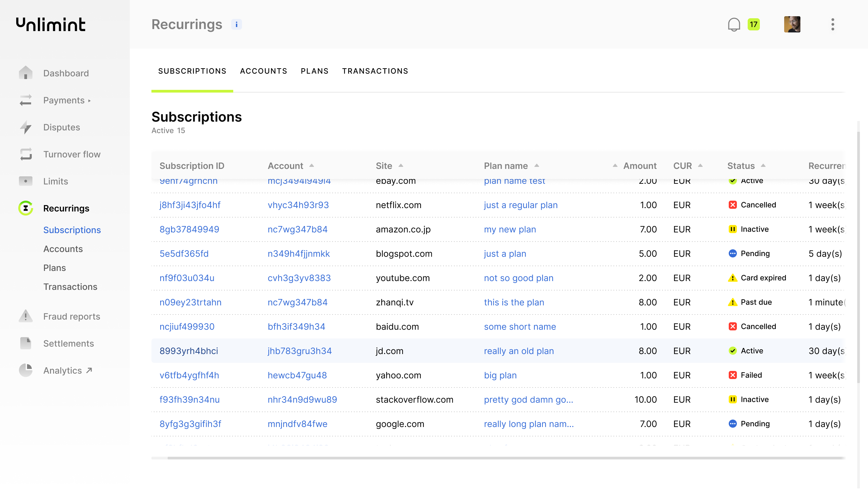Open account jhb783gru3h34 link
Viewport: 868px width, 502px height.
point(300,351)
